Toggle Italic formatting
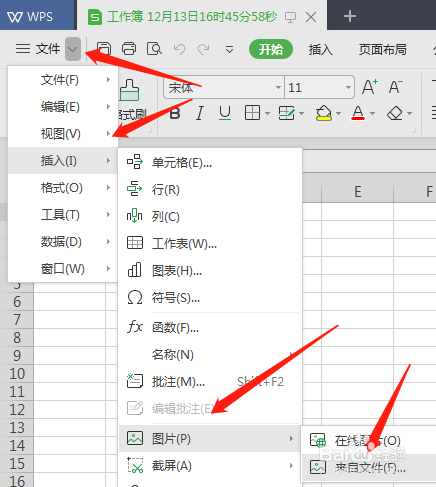 click(x=200, y=114)
